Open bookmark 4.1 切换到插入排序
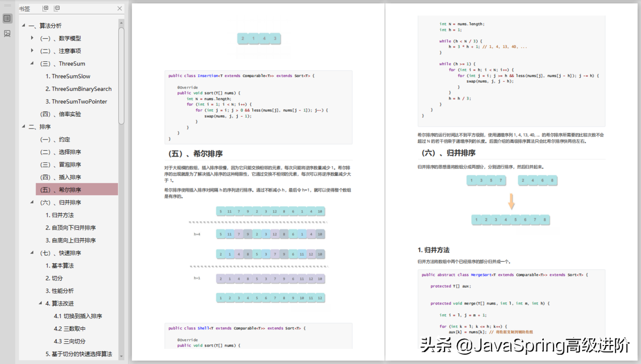This screenshot has height=364, width=641. point(78,316)
